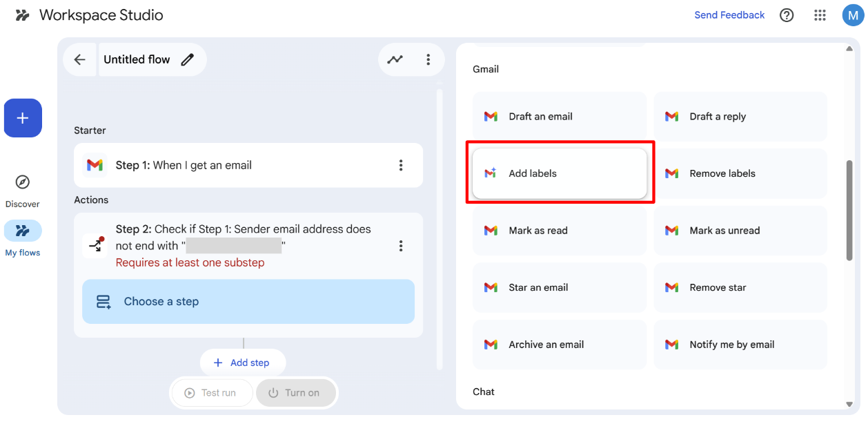
Task: Click the blue plus create button
Action: 23,118
